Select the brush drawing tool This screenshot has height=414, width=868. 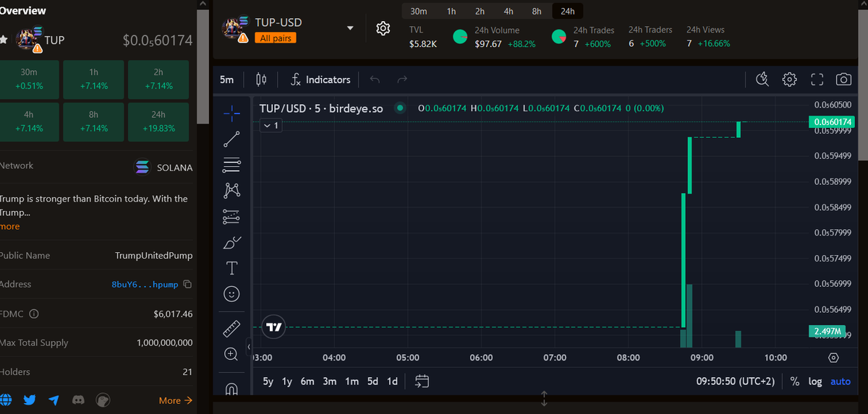231,242
